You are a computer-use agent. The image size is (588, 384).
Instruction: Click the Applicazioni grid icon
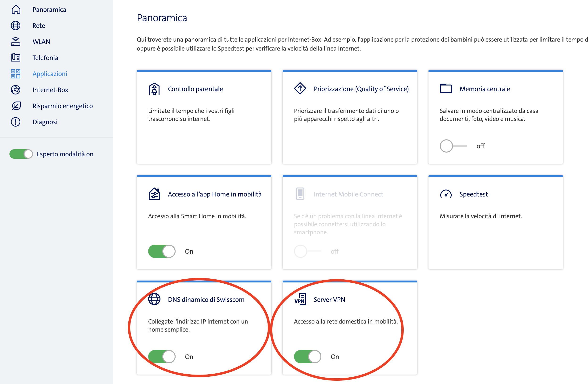pyautogui.click(x=16, y=74)
